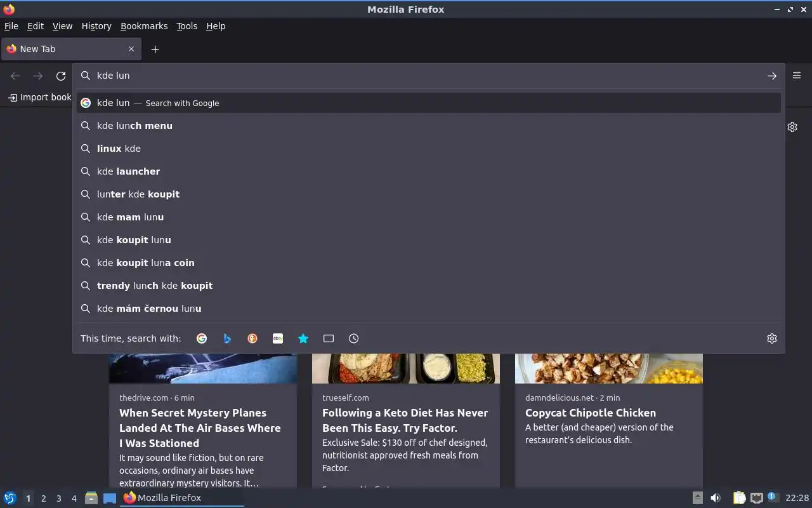This screenshot has width=812, height=508.
Task: Open 'When Secret Mystery Planes Landed' article
Action: (x=200, y=428)
